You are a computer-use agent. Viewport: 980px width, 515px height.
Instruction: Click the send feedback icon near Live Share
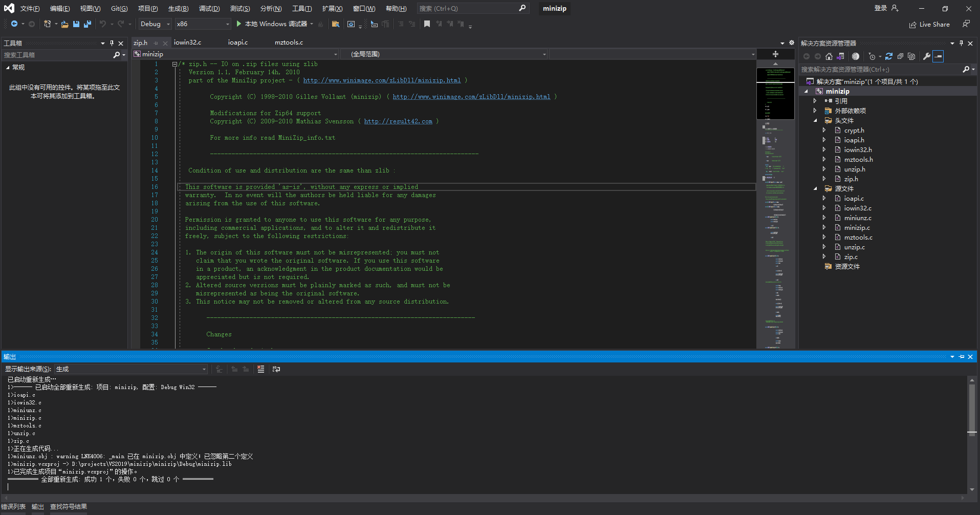966,24
